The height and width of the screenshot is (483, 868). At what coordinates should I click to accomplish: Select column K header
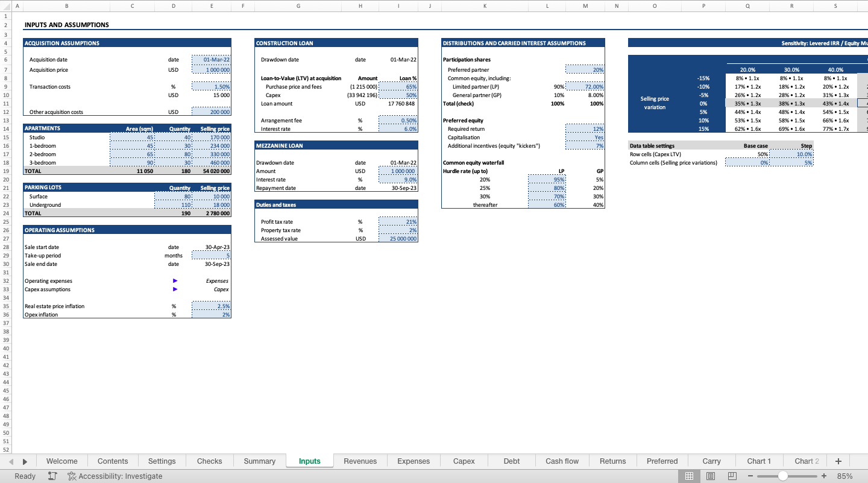(485, 6)
